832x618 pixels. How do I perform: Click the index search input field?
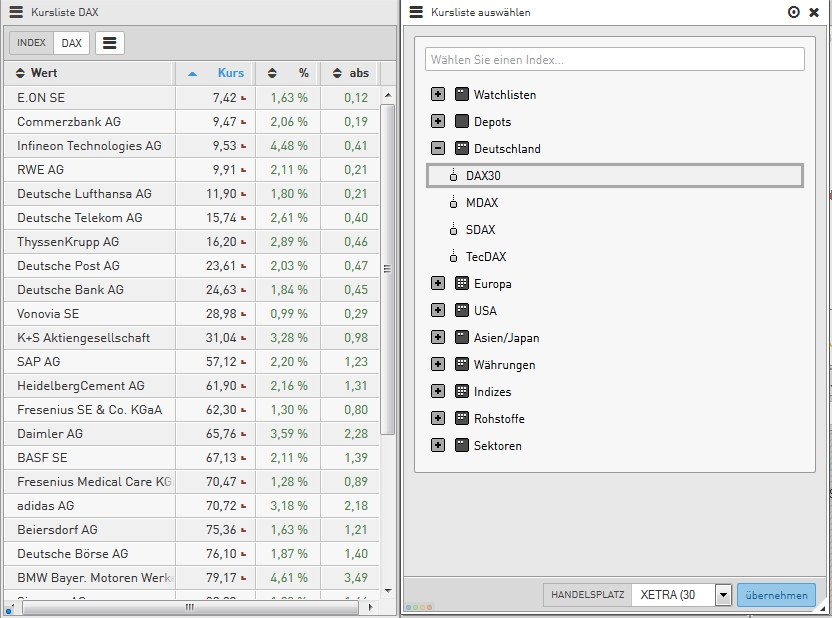(x=614, y=60)
